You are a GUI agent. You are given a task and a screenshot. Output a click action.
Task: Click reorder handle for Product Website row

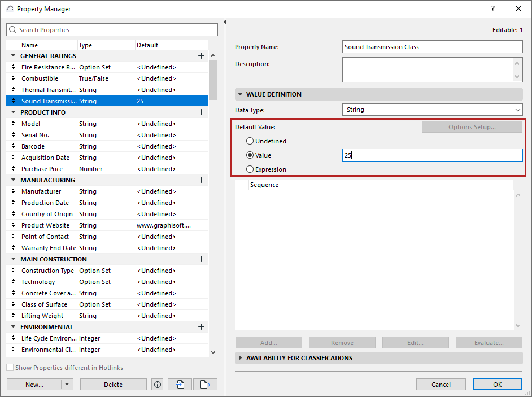[13, 225]
